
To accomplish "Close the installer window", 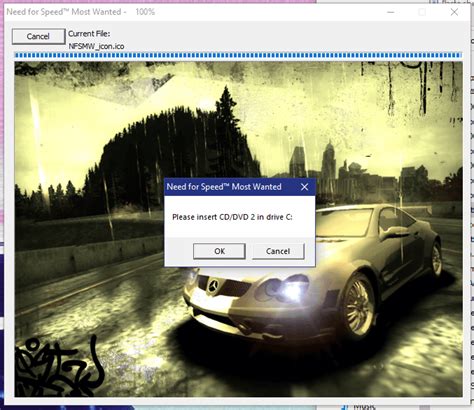I will point(454,12).
